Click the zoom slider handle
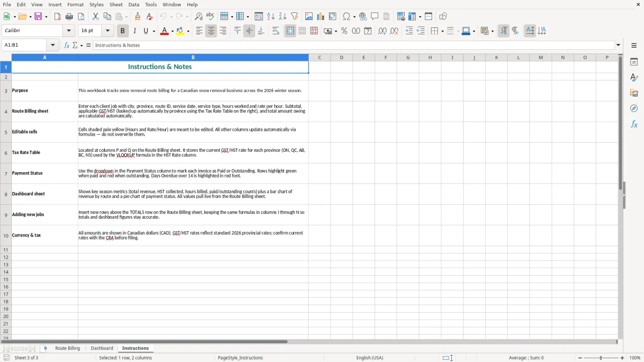Image resolution: width=644 pixels, height=362 pixels. tap(601, 358)
